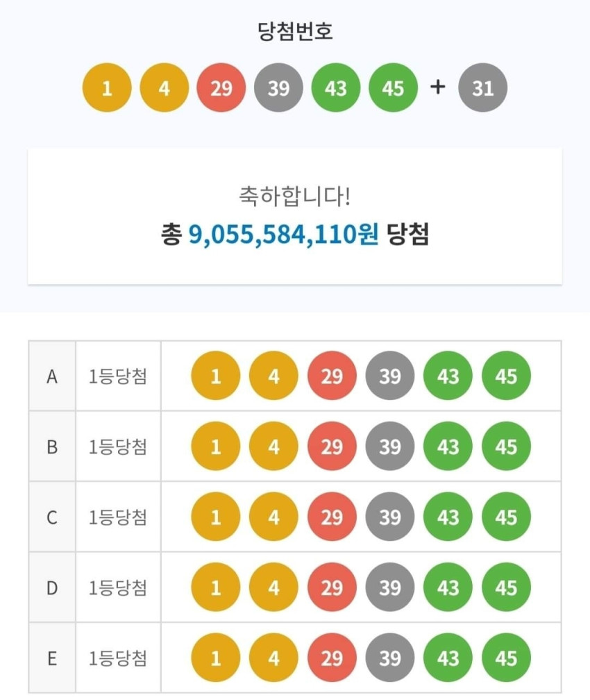
Task: Select the red 29 ball in row C
Action: point(332,517)
